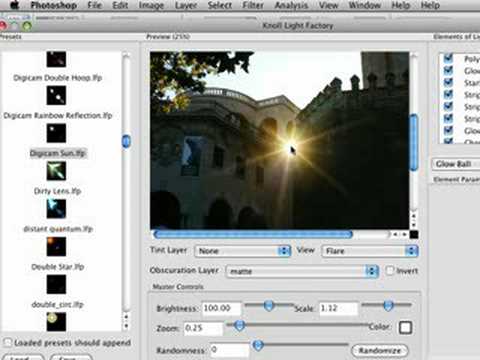Select the Dirty Lens preset thumbnail
This screenshot has width=480, height=360.
pyautogui.click(x=56, y=171)
